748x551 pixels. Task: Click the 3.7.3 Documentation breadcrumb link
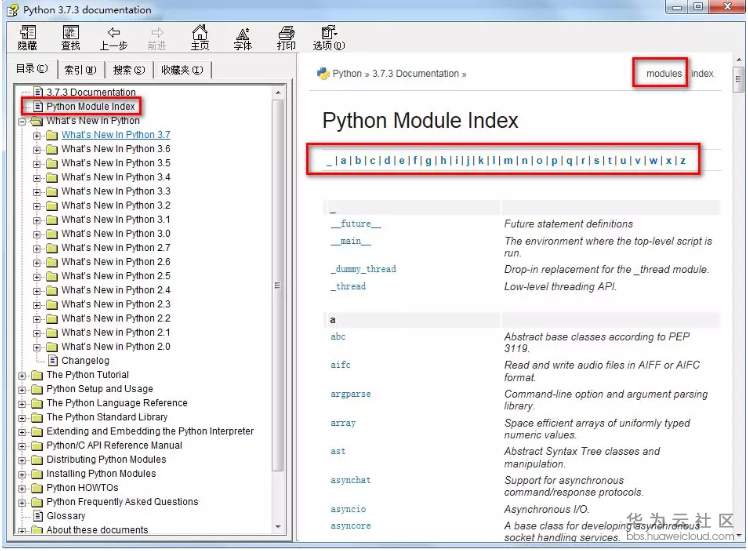tap(415, 73)
